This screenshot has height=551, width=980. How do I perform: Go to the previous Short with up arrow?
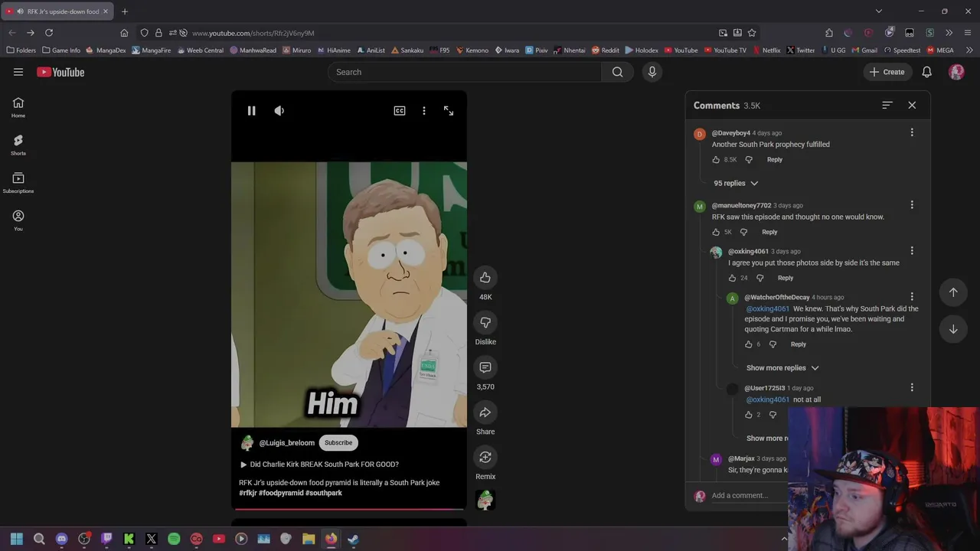point(953,292)
